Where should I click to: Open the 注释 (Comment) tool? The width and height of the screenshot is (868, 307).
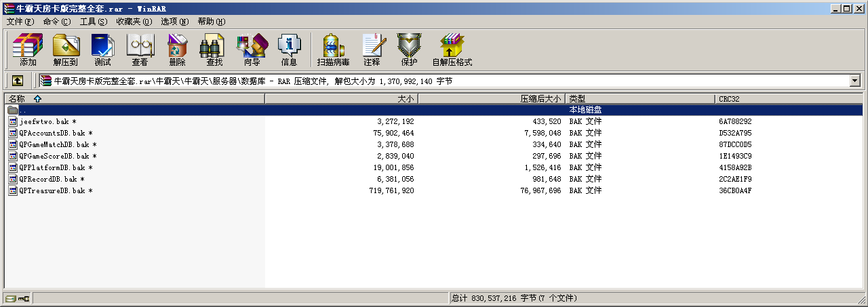[x=372, y=49]
